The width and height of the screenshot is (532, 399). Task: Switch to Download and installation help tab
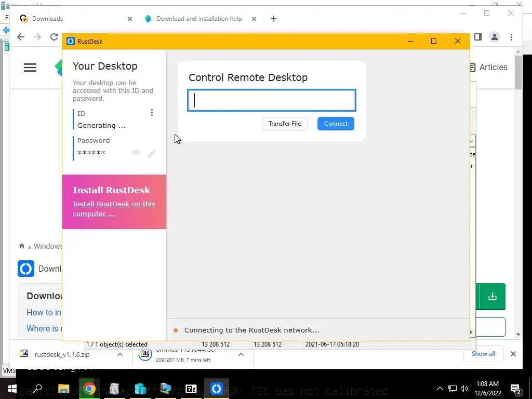198,19
